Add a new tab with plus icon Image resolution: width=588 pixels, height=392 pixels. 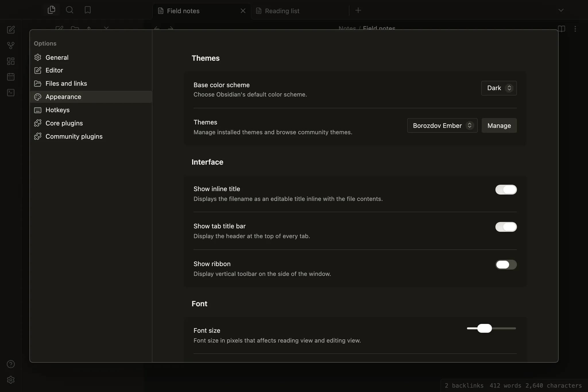tap(358, 10)
